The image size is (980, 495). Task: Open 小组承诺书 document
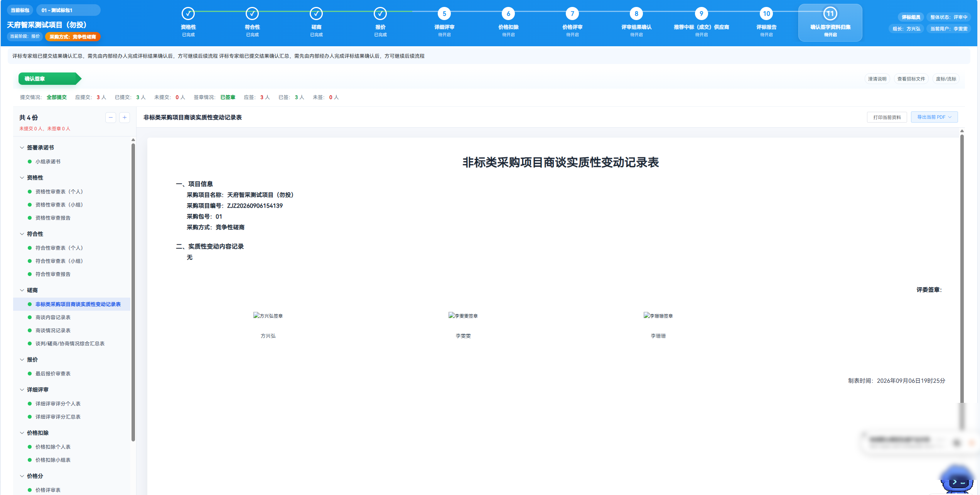[x=48, y=162]
